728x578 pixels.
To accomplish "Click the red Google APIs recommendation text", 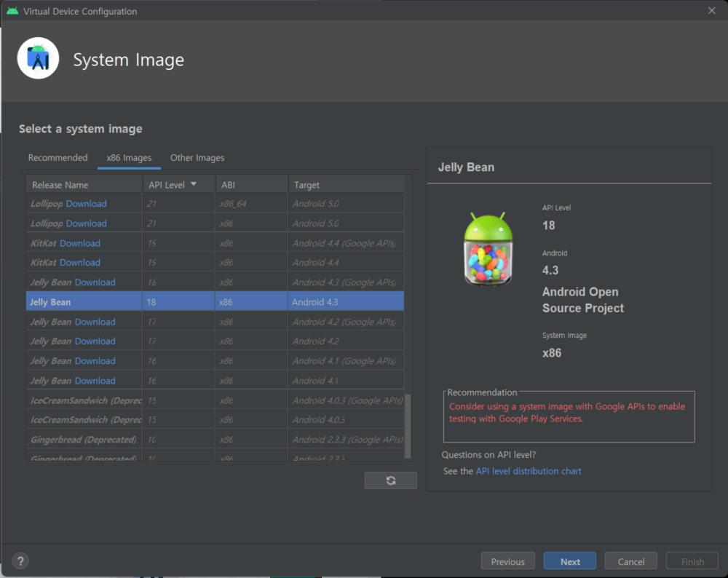I will click(x=567, y=412).
